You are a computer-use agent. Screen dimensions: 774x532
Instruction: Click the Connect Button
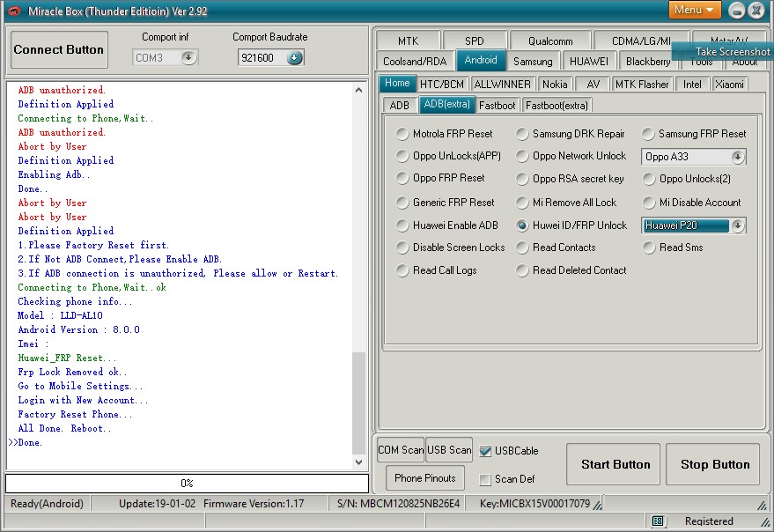coord(59,50)
